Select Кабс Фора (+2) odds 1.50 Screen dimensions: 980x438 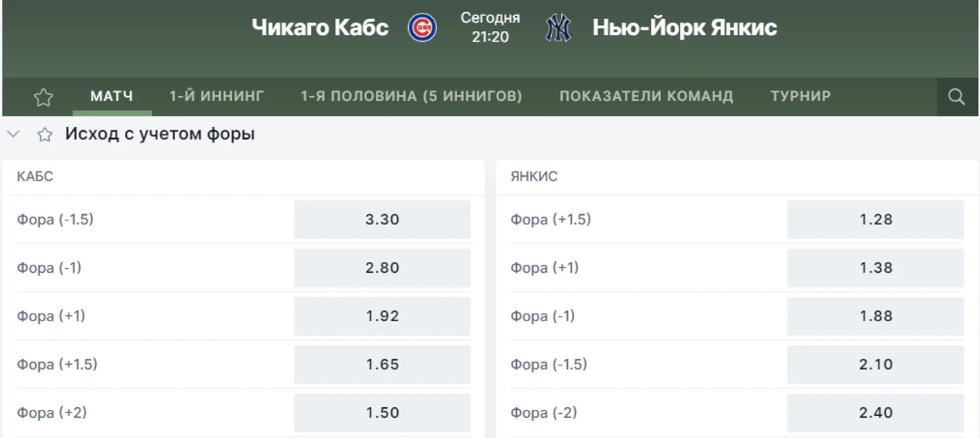[382, 413]
